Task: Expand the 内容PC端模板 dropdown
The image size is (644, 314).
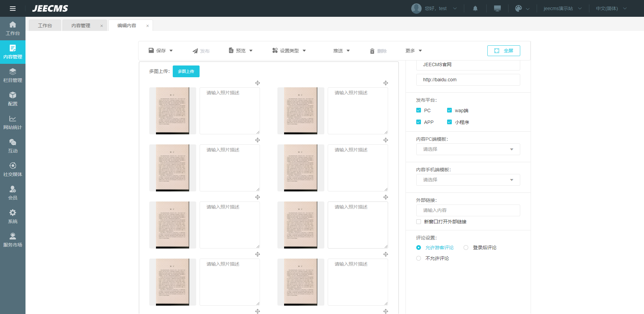Action: click(468, 149)
